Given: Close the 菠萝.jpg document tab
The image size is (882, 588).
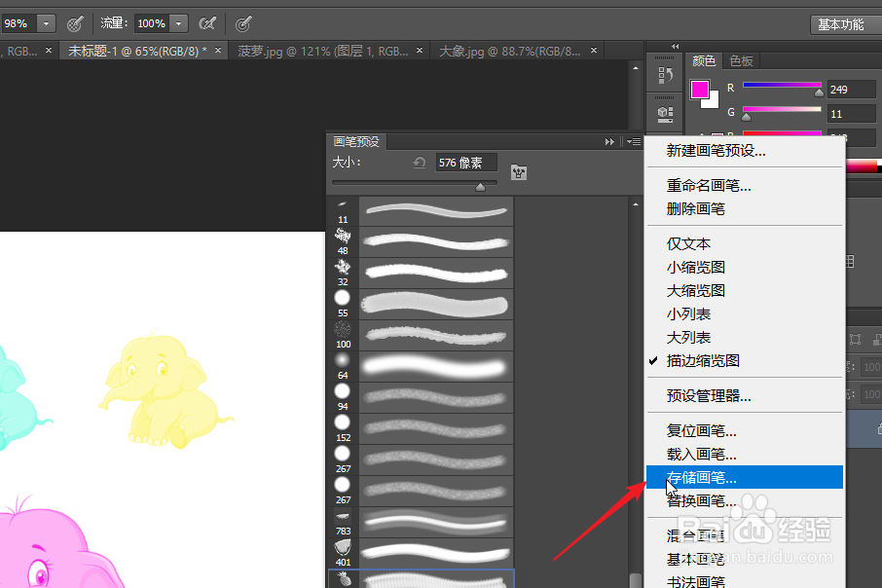Looking at the screenshot, I should 420,51.
